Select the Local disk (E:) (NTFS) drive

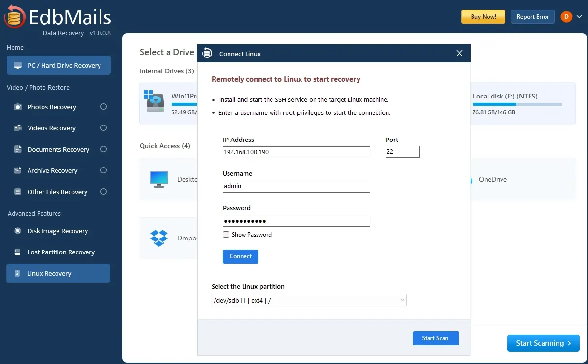click(522, 103)
